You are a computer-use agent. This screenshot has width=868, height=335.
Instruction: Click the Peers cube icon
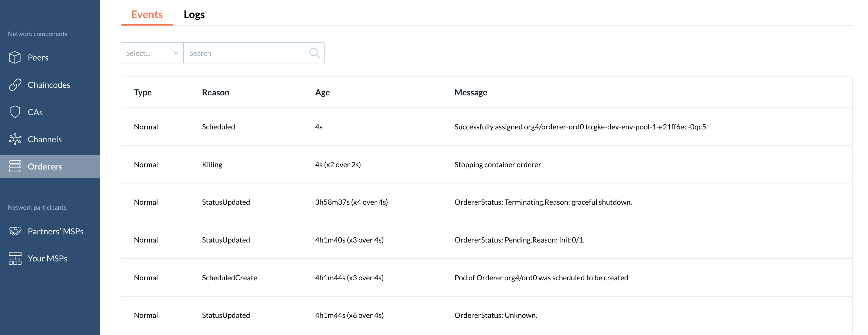[x=15, y=57]
